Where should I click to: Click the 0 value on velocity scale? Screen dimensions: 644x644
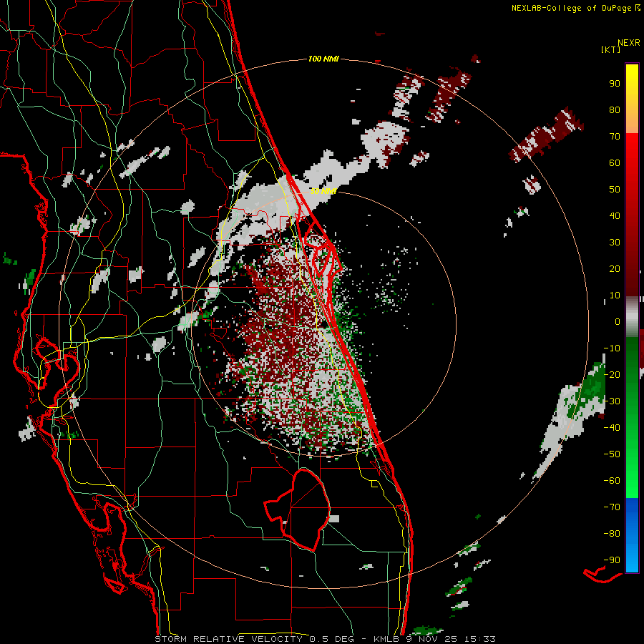(x=618, y=322)
